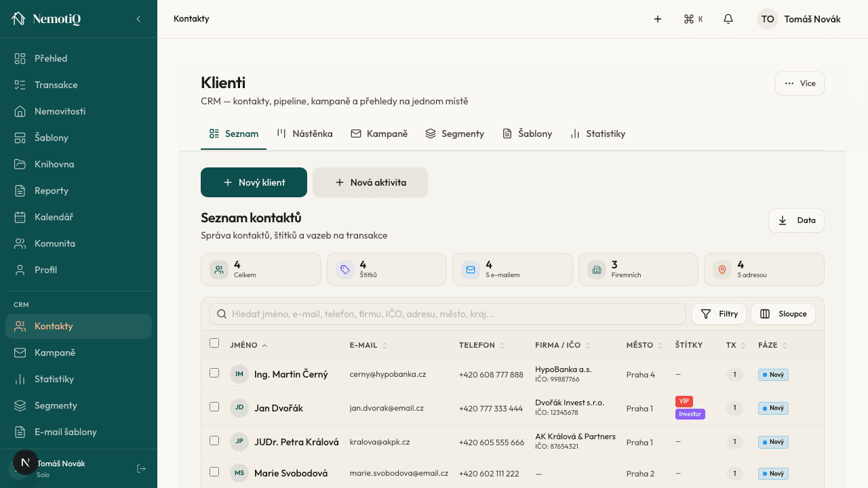The width and height of the screenshot is (868, 488).
Task: Open the Filtry filter button
Action: click(x=719, y=314)
